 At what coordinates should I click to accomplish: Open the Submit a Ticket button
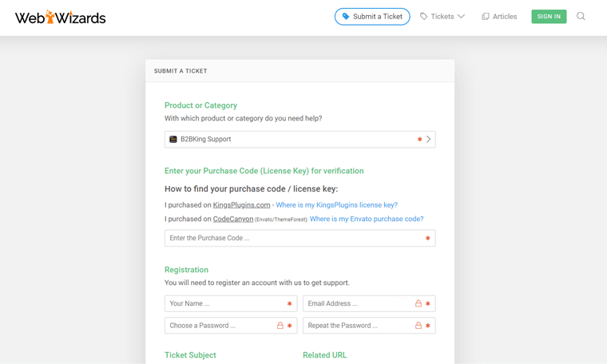(372, 17)
